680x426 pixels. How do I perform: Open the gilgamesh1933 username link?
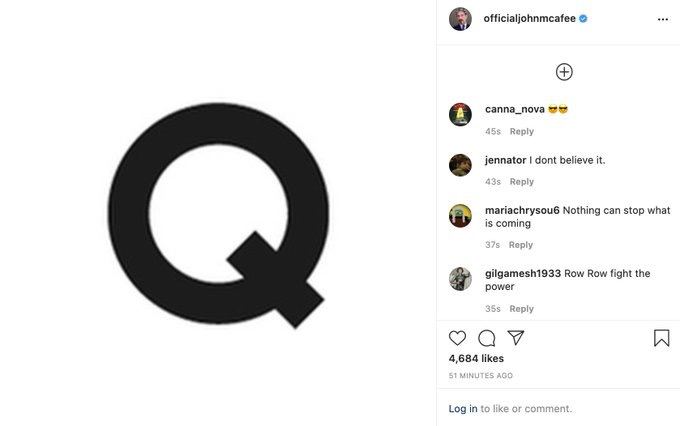click(523, 274)
